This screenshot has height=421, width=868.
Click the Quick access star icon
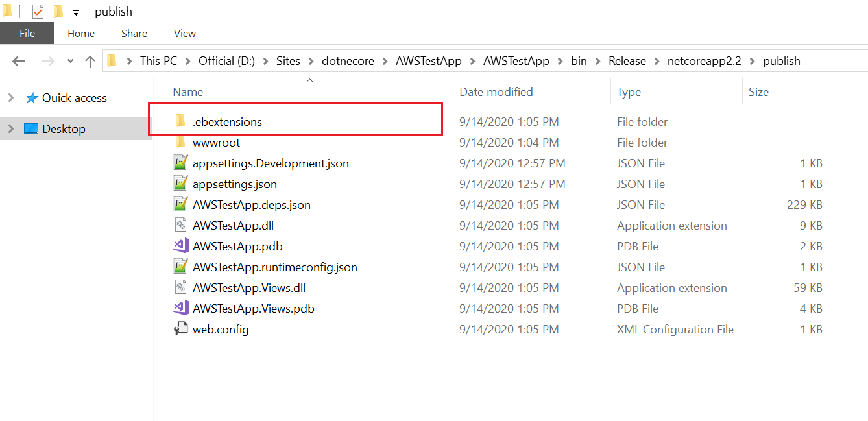click(32, 98)
